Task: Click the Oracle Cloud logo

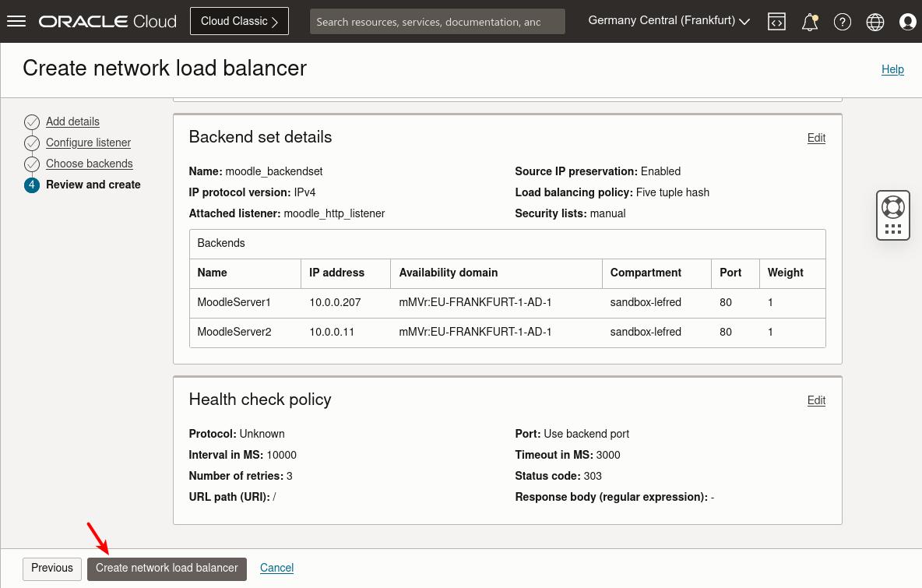Action: coord(107,21)
